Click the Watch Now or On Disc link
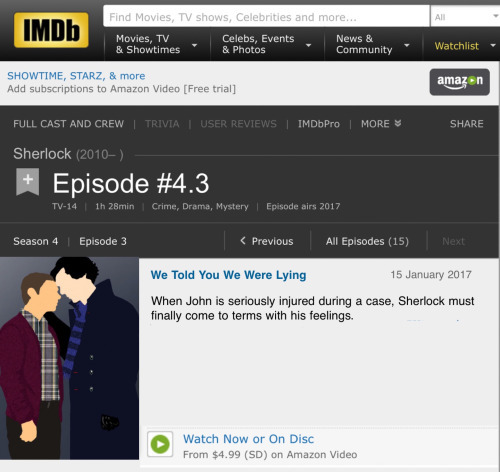 tap(248, 439)
